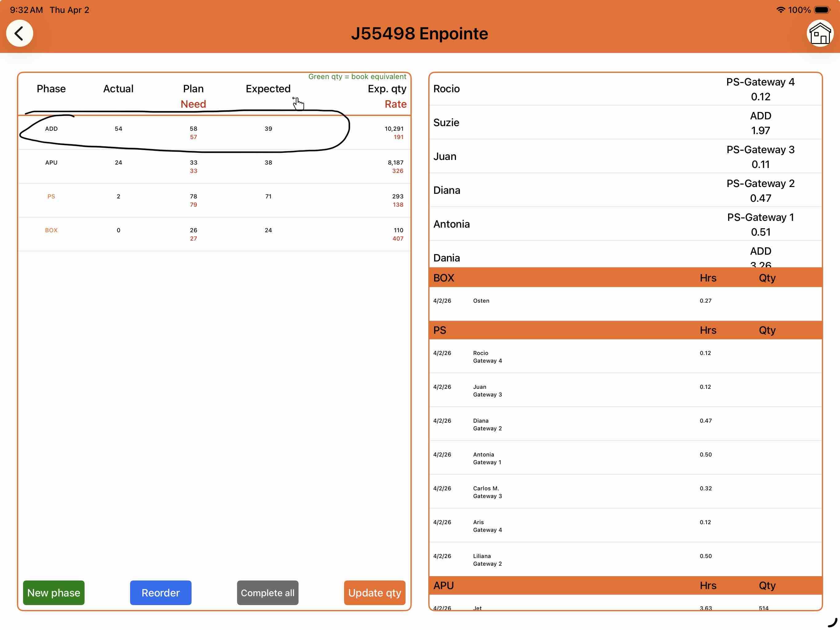This screenshot has width=840, height=630.
Task: Select the APU phase row
Action: 51,163
